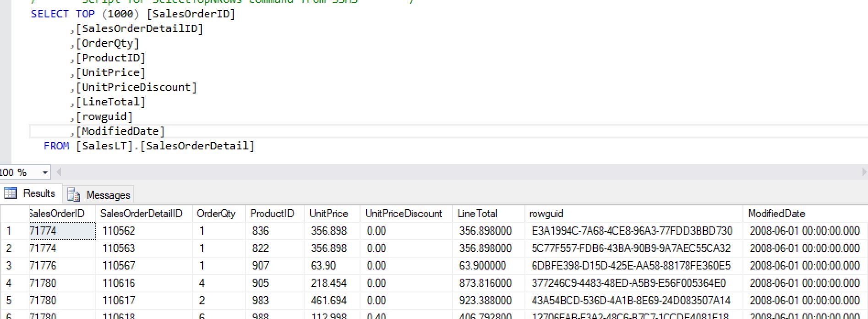Switch to the Results tab
This screenshot has width=868, height=319.
[31, 193]
